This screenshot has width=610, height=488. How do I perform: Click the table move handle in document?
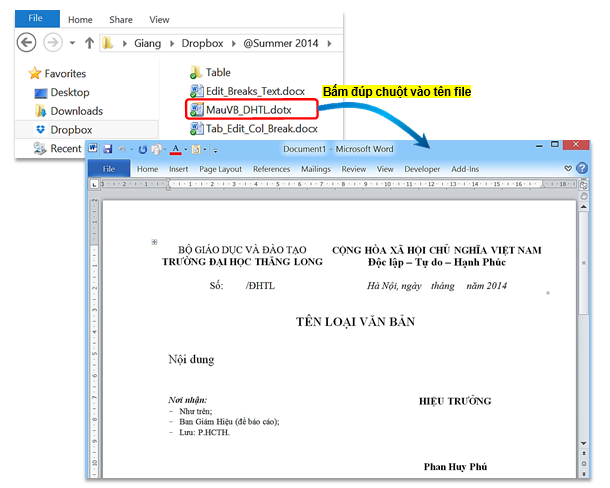[x=153, y=242]
